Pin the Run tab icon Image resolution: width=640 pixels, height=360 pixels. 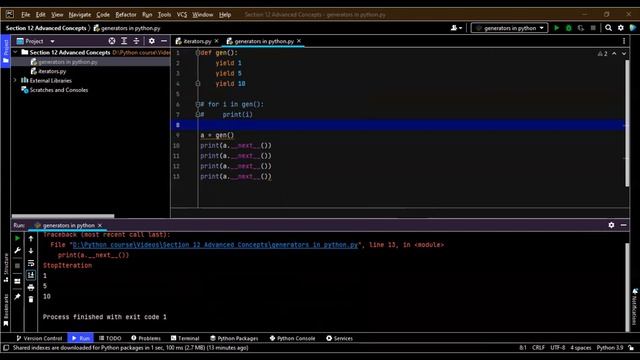17,296
